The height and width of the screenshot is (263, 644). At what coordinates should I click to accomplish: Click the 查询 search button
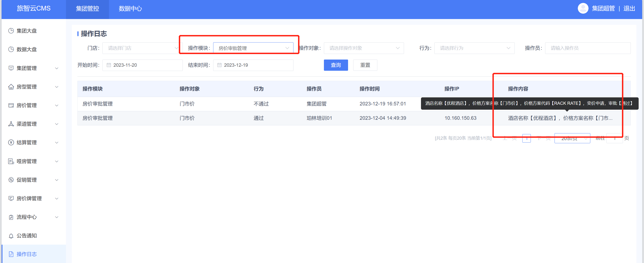pyautogui.click(x=336, y=65)
